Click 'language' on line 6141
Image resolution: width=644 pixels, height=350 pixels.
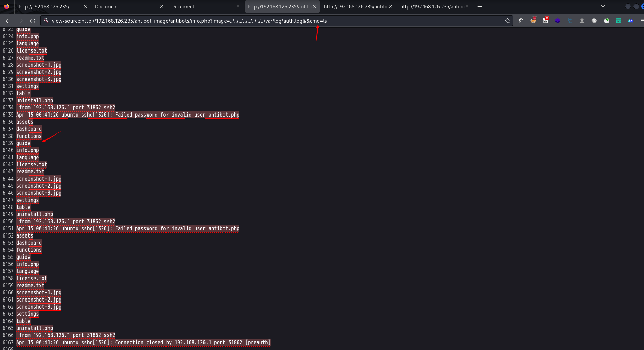coord(27,157)
